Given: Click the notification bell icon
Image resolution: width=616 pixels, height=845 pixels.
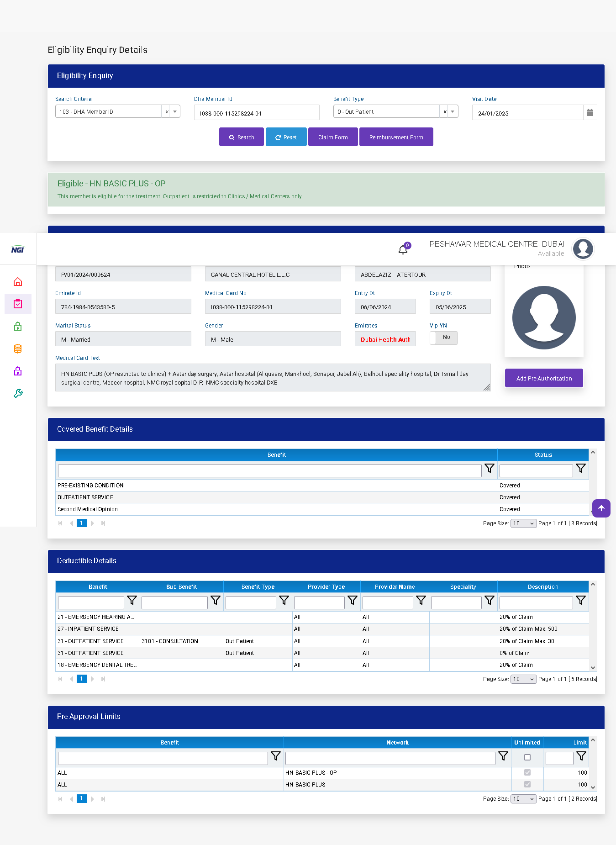Looking at the screenshot, I should tap(403, 249).
